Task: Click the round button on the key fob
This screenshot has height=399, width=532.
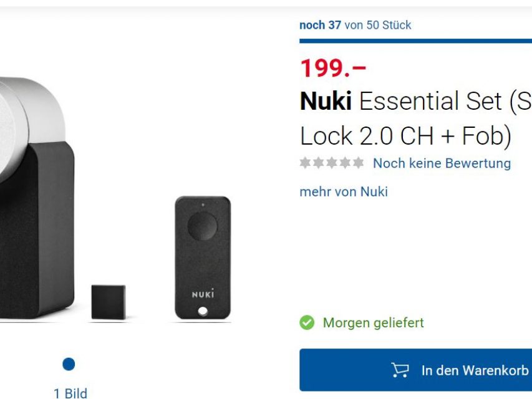Action: (x=202, y=226)
